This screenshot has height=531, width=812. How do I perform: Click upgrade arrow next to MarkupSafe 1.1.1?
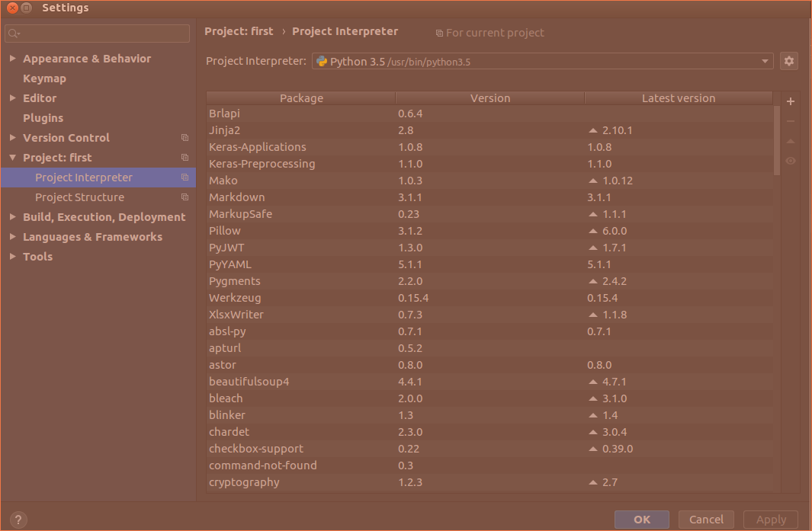pos(593,214)
